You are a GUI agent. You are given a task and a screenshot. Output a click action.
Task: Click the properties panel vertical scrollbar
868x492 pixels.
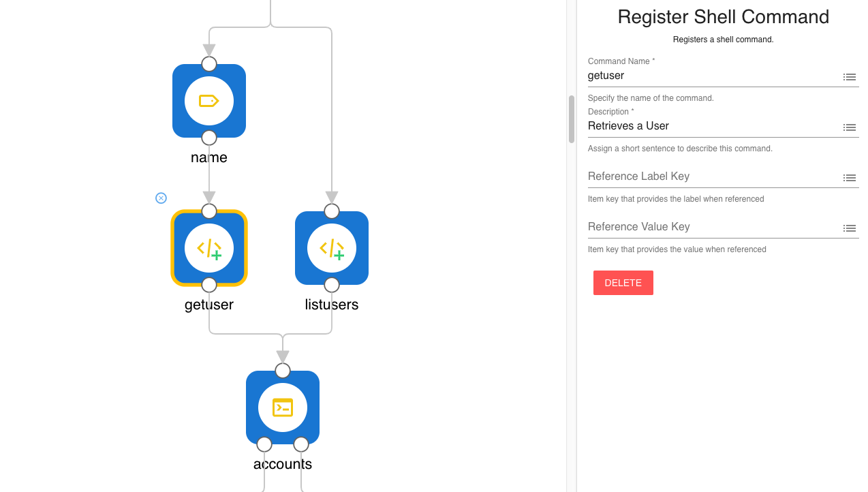572,119
